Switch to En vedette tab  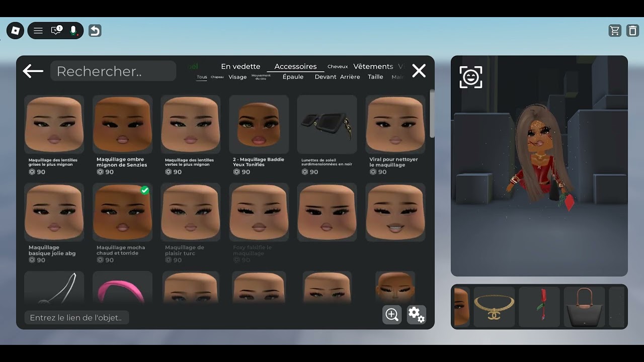[x=240, y=66]
